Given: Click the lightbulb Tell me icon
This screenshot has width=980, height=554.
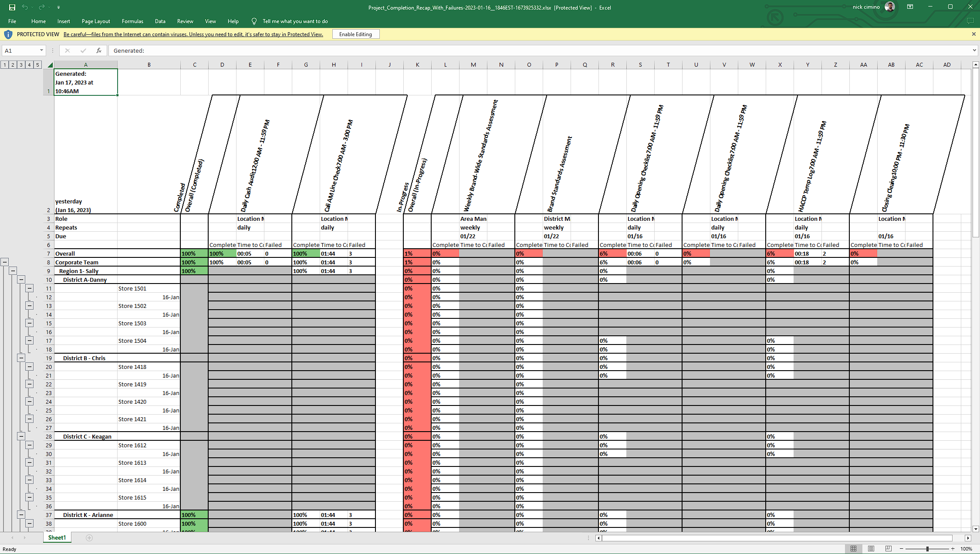Looking at the screenshot, I should [x=254, y=21].
